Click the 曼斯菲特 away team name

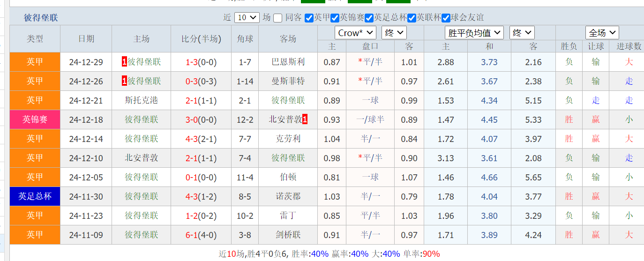(288, 81)
